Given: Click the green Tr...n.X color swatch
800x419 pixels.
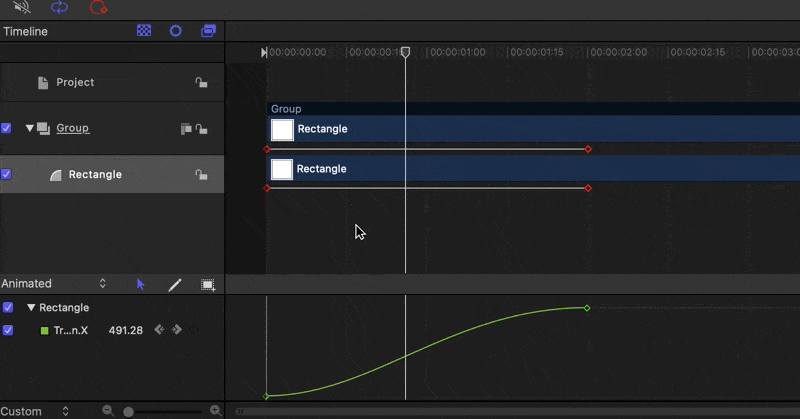Looking at the screenshot, I should point(44,331).
